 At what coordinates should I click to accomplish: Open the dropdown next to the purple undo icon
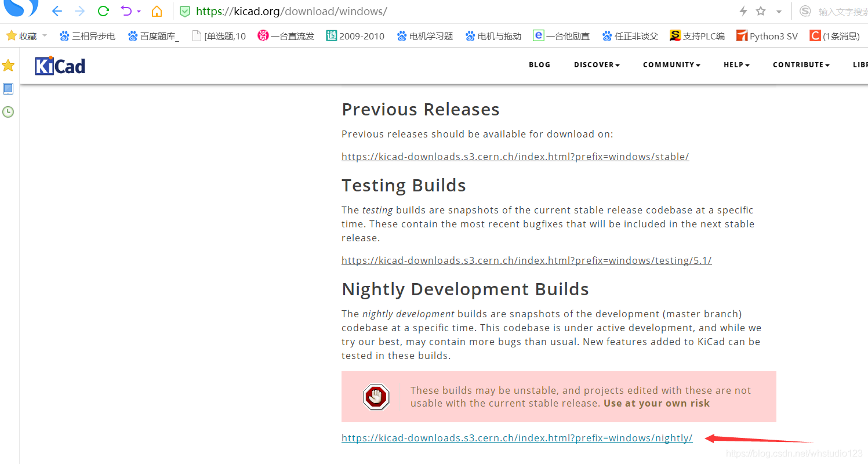point(139,12)
